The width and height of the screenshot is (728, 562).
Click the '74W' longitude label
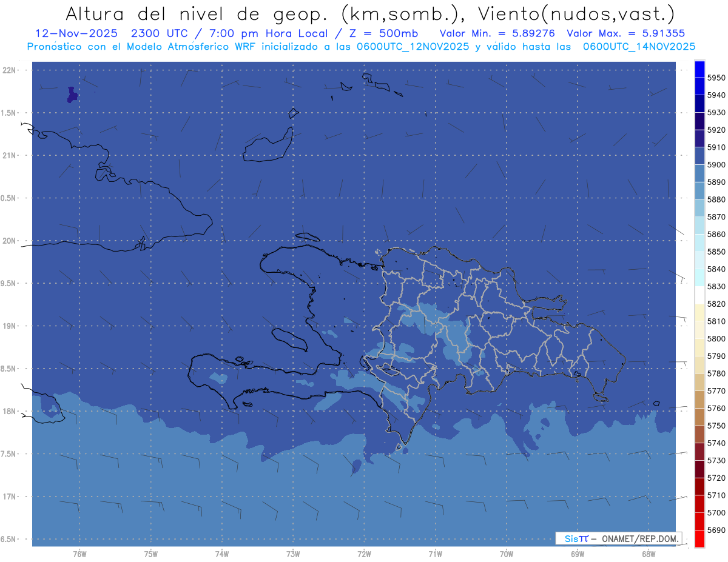pos(222,554)
